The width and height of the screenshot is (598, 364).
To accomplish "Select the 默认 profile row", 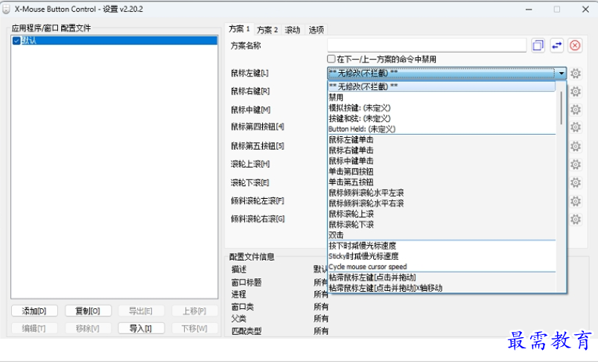I will coord(115,40).
